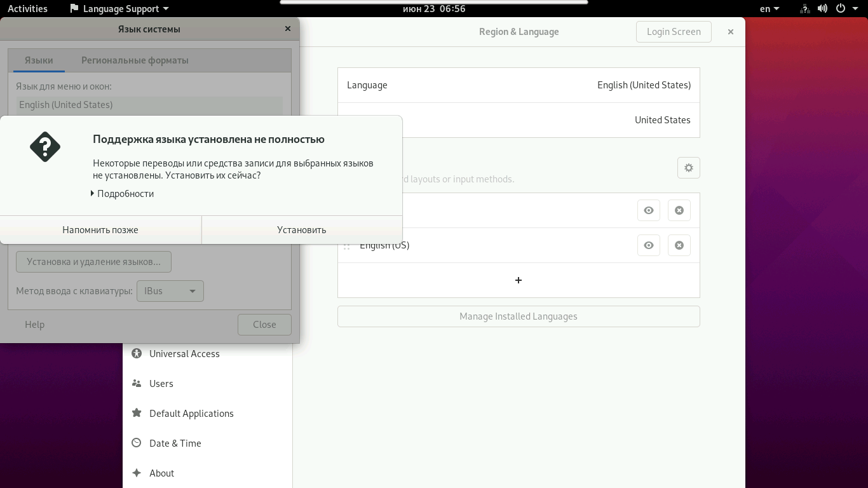Switch to Региональные форматы tab
This screenshot has width=868, height=488.
coord(135,60)
